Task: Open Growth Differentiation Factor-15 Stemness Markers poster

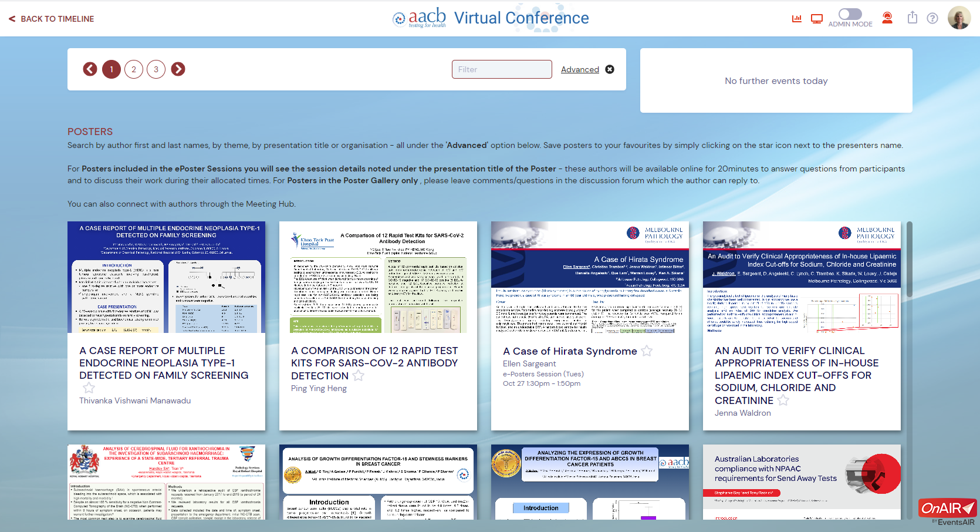Action: point(378,482)
